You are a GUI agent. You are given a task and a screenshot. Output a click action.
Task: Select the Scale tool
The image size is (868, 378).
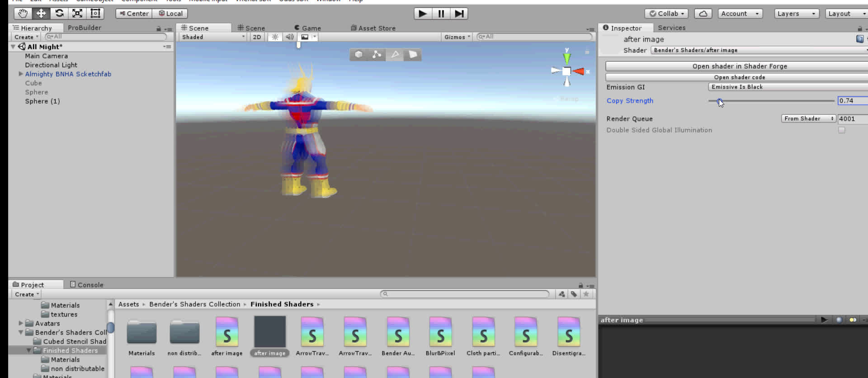tap(77, 14)
